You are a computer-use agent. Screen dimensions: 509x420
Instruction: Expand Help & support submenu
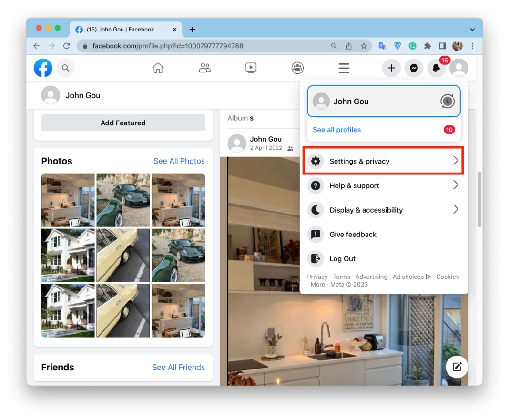click(x=383, y=185)
